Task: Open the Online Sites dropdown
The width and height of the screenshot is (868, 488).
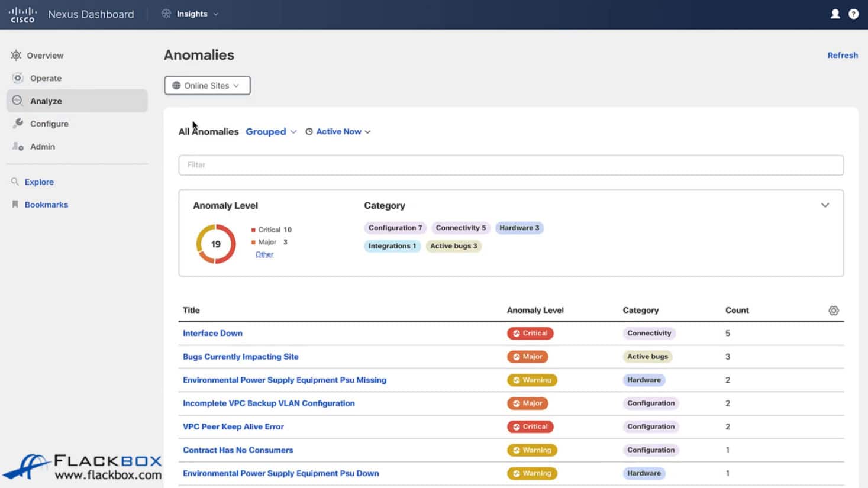Action: pos(207,85)
